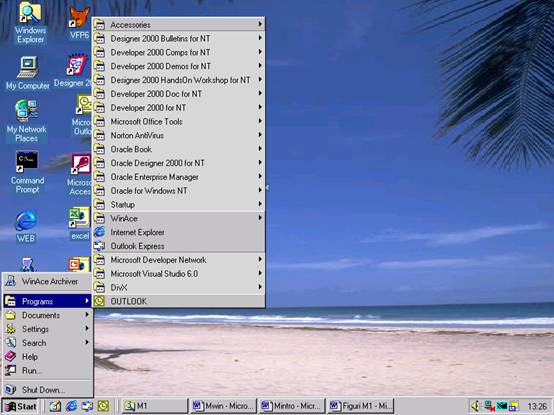Expand Oracle Designer 2000 for NT group
This screenshot has height=415, width=554.
(178, 163)
